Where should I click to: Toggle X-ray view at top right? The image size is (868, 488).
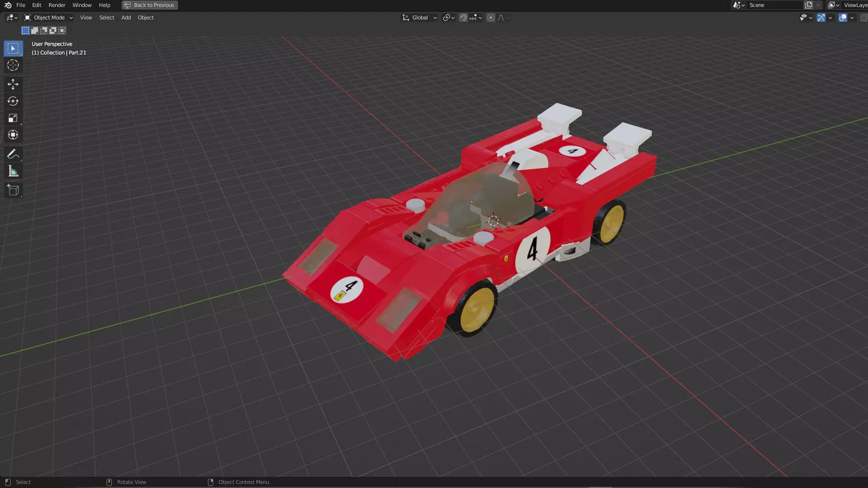click(863, 18)
